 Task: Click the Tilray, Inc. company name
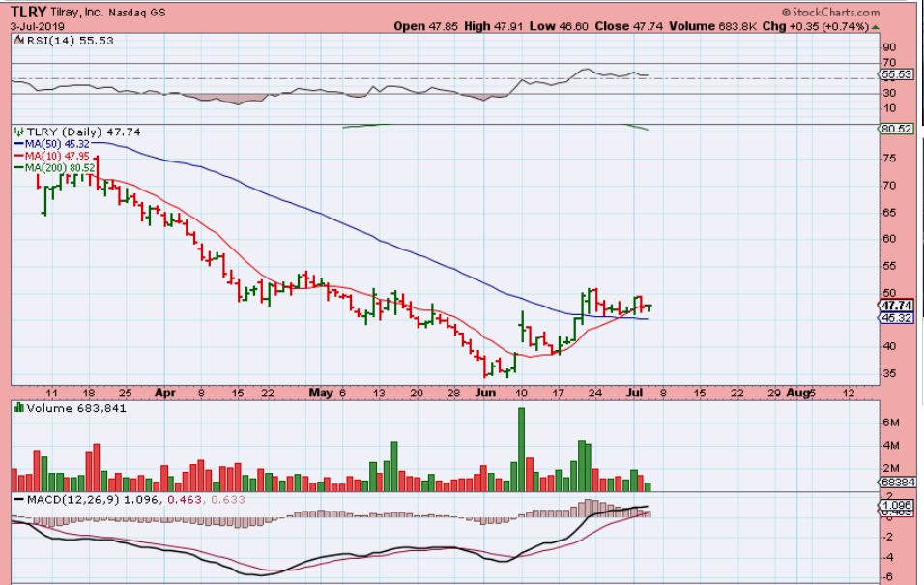point(76,12)
